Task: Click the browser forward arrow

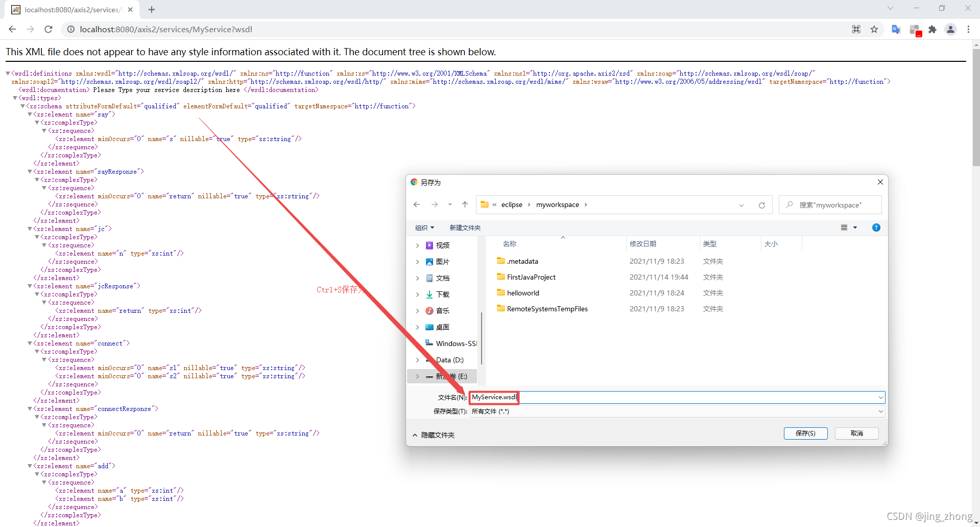Action: (x=30, y=29)
